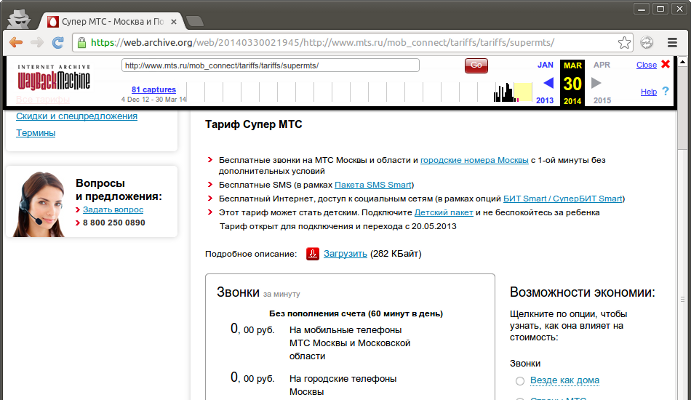Click page scrollbar up arrow
Image resolution: width=691 pixels, height=400 pixels.
682,62
